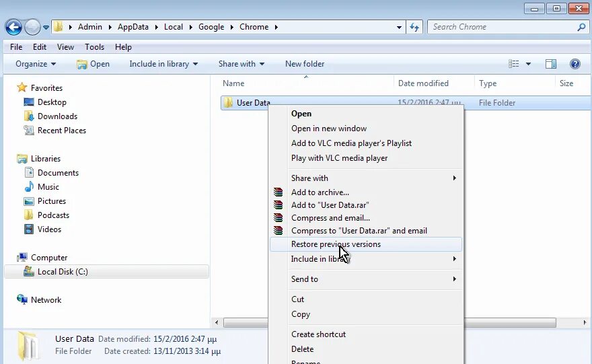The height and width of the screenshot is (364, 592).
Task: Click the folder icon in address bar
Action: (x=59, y=27)
